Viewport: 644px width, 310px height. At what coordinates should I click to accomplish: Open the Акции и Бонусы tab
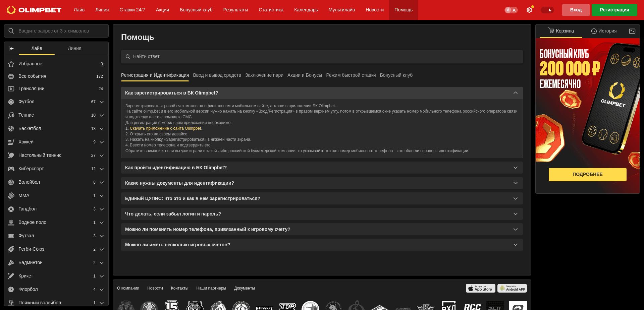305,75
